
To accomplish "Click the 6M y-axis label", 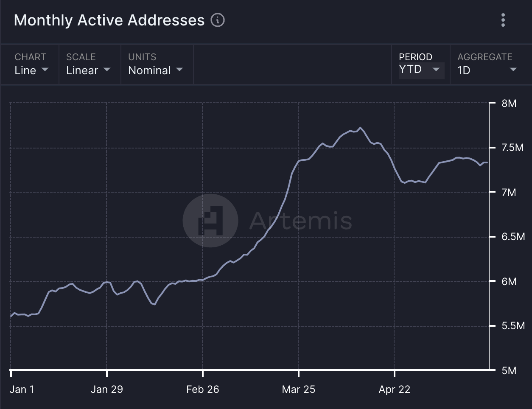I will [x=509, y=281].
